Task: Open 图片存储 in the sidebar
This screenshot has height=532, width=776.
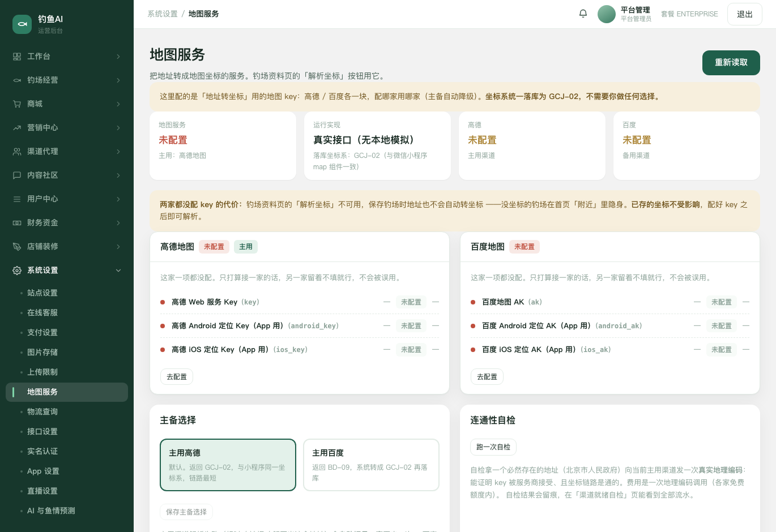Action: 67,352
